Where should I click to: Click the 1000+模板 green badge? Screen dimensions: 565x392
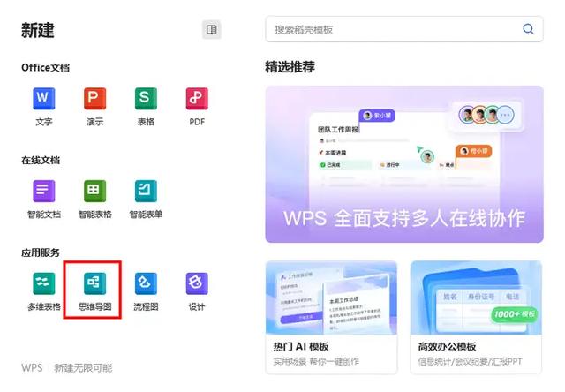[515, 314]
